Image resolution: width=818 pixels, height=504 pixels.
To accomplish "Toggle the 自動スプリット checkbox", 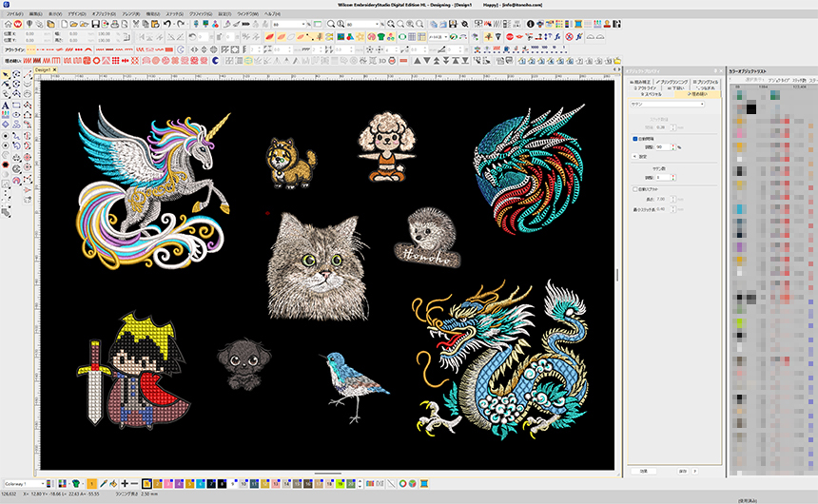I will 635,189.
